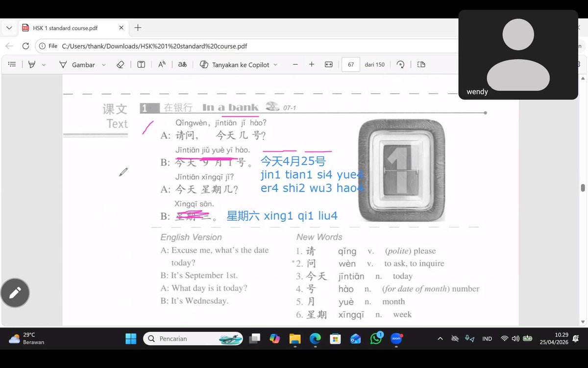Click the line 'B: It's September 1st.'

tap(199, 275)
